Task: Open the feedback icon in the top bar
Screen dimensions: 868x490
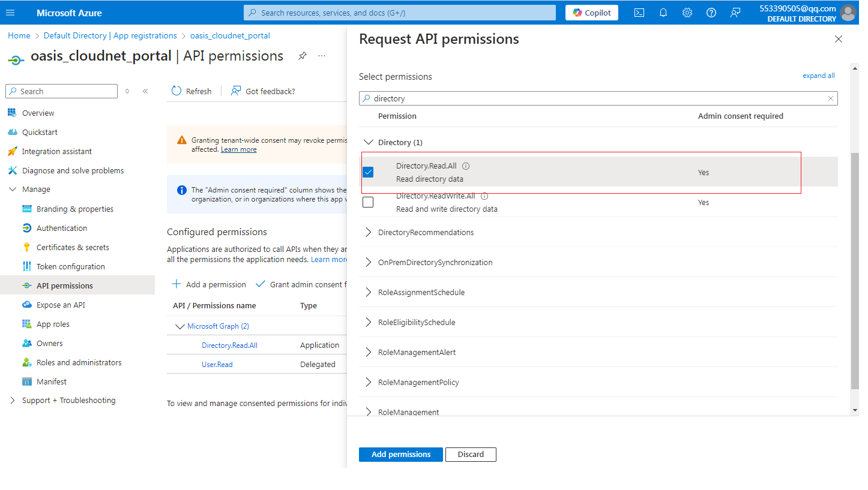Action: pos(735,13)
